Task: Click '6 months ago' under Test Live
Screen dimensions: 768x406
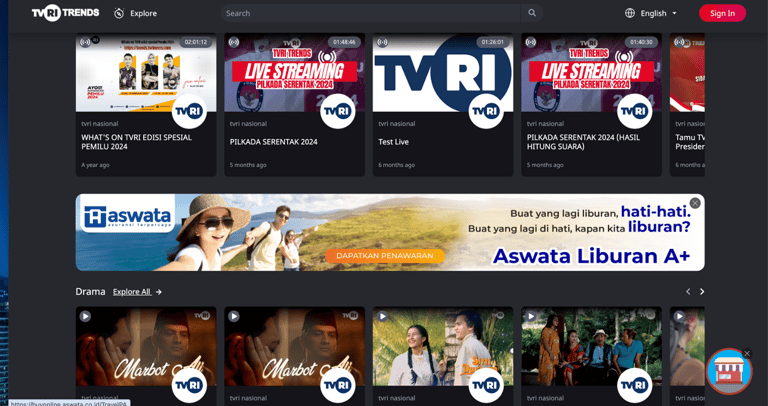Action: 397,165
